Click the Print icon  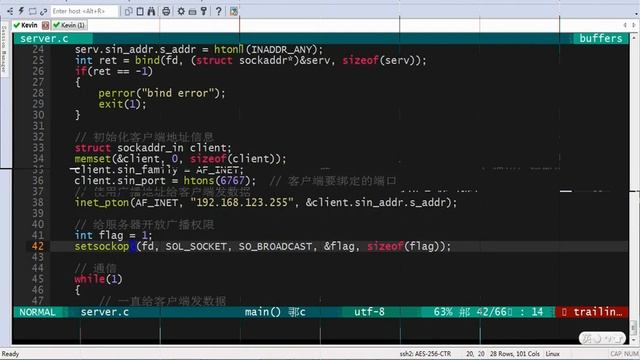[166, 11]
